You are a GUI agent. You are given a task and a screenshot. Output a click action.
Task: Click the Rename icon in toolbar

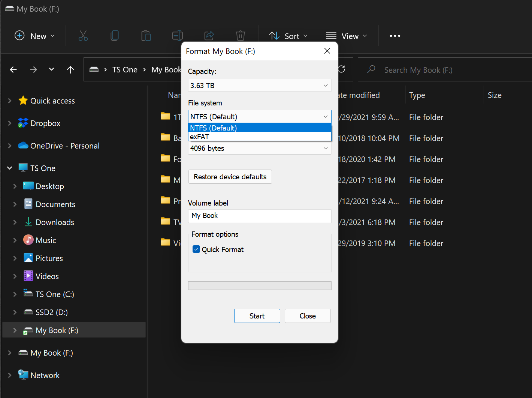(x=177, y=36)
